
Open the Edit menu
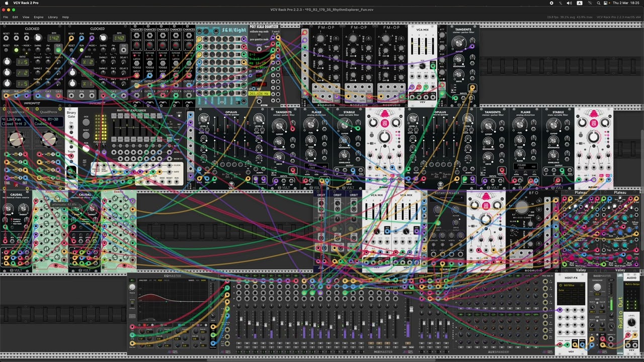click(x=15, y=17)
